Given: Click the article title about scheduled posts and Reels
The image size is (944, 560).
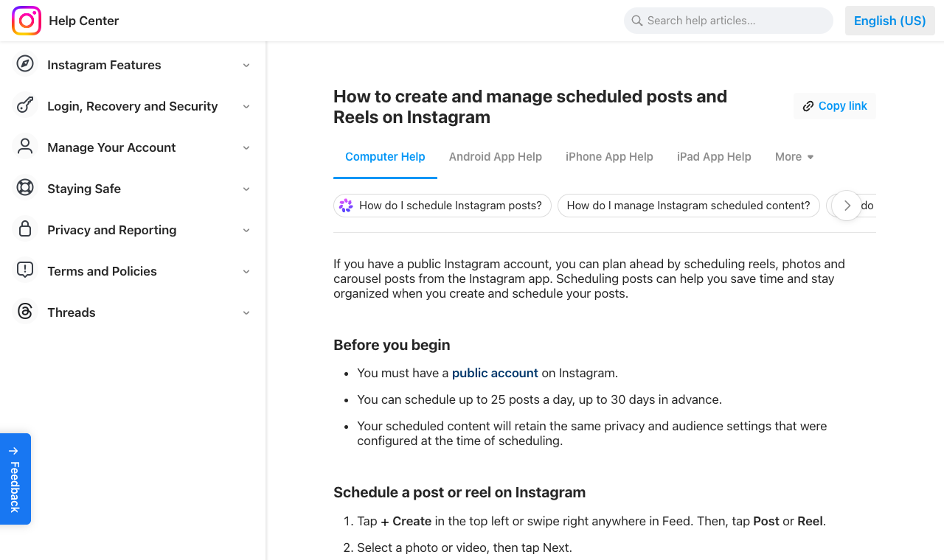Looking at the screenshot, I should pyautogui.click(x=530, y=107).
